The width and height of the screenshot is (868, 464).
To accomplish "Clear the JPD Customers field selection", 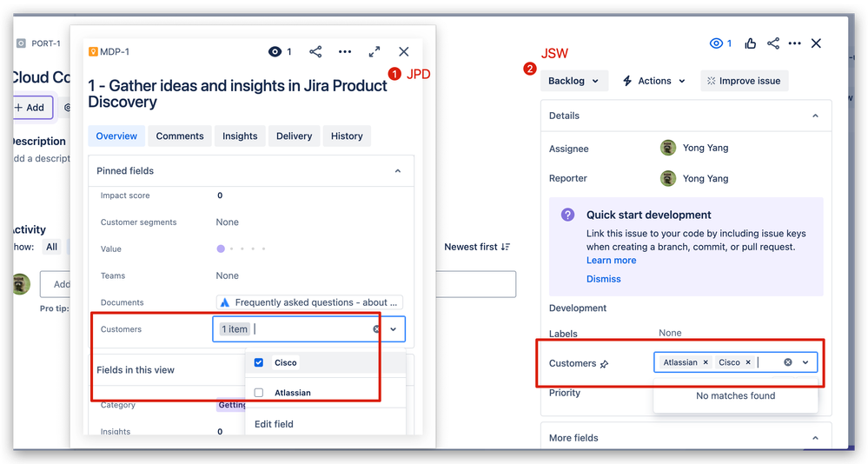I will 376,329.
